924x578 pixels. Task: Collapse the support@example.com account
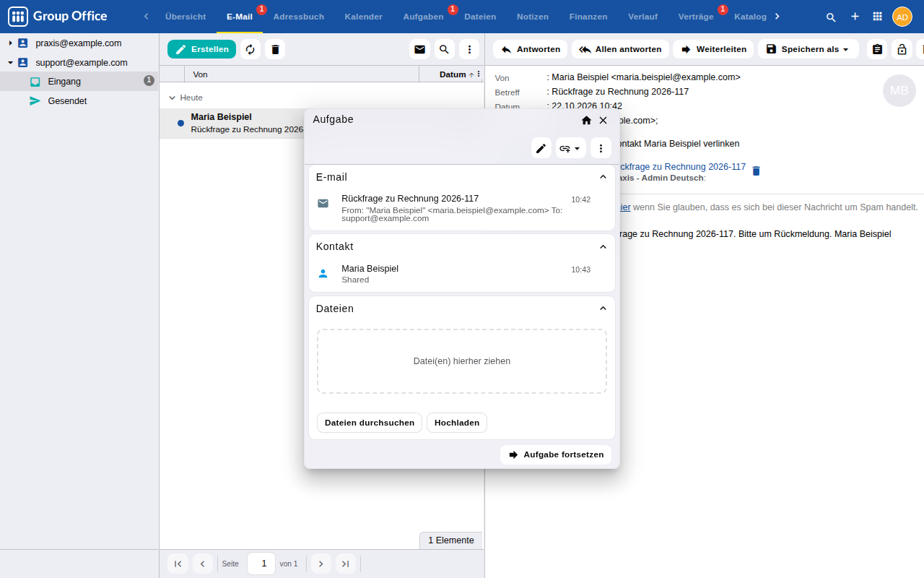click(10, 63)
